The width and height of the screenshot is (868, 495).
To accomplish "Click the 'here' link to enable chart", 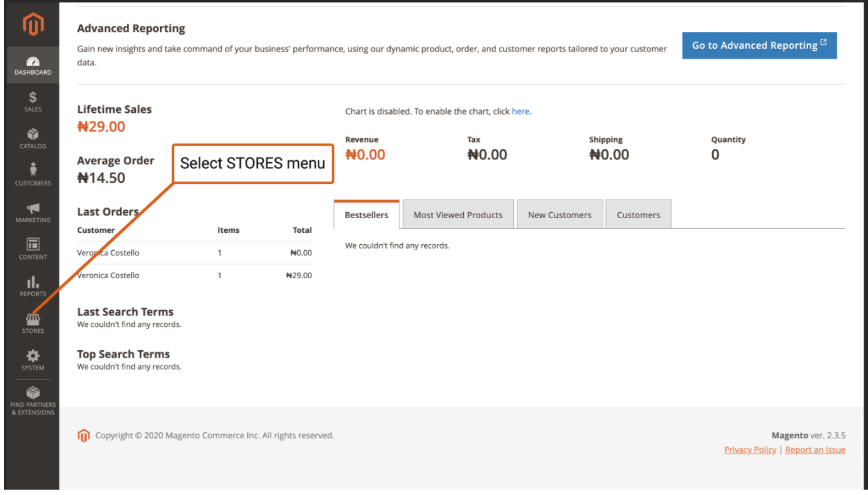I will point(520,111).
